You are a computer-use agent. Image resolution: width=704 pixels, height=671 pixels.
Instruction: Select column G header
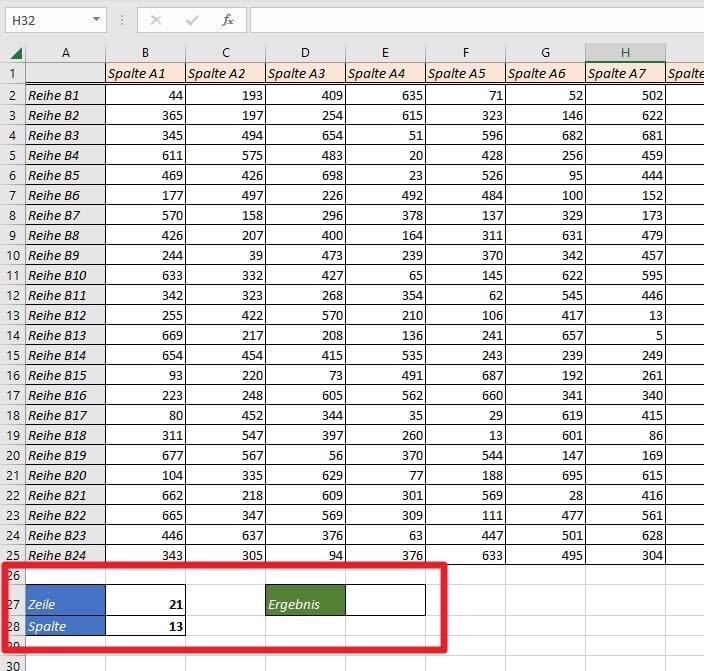[x=546, y=53]
